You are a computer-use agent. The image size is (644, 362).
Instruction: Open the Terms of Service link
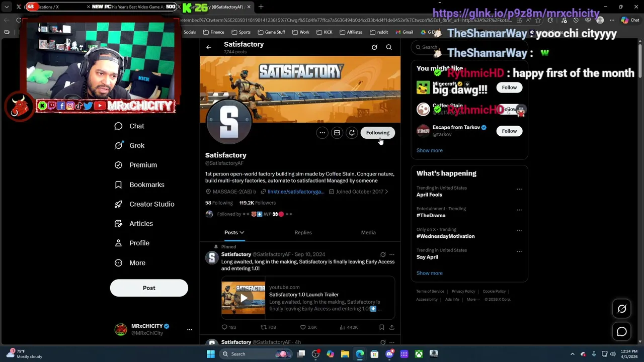click(430, 292)
